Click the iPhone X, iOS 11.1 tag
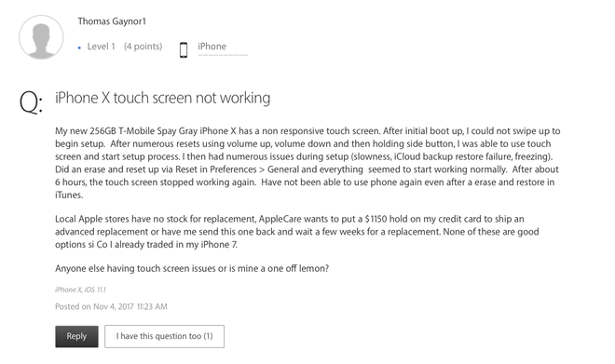The width and height of the screenshot is (615, 364). pyautogui.click(x=80, y=290)
